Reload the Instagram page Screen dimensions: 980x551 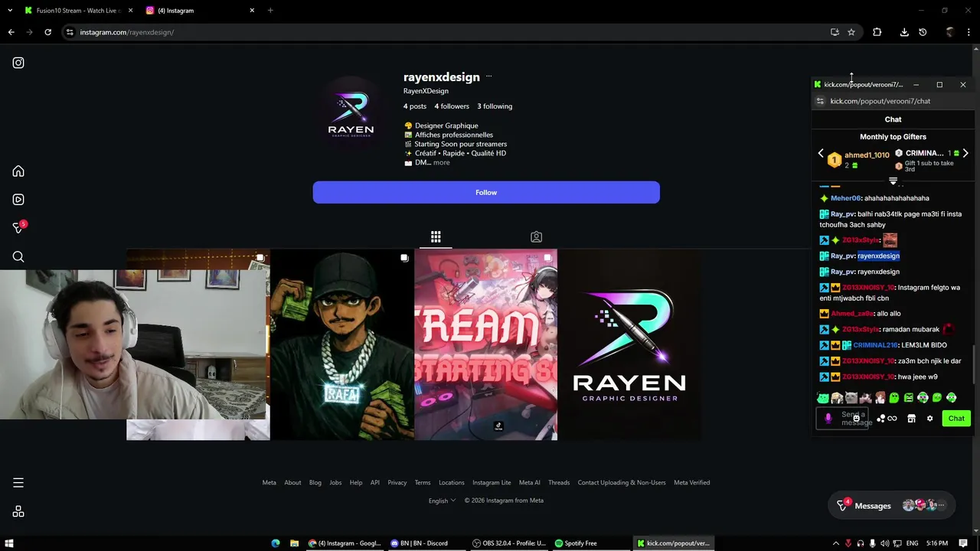pos(47,32)
